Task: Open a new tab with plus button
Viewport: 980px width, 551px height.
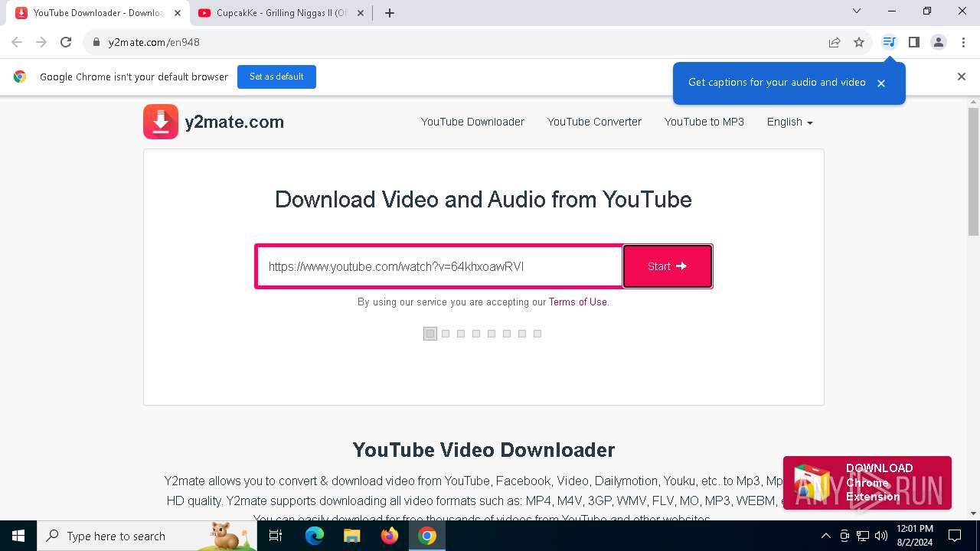Action: click(390, 13)
